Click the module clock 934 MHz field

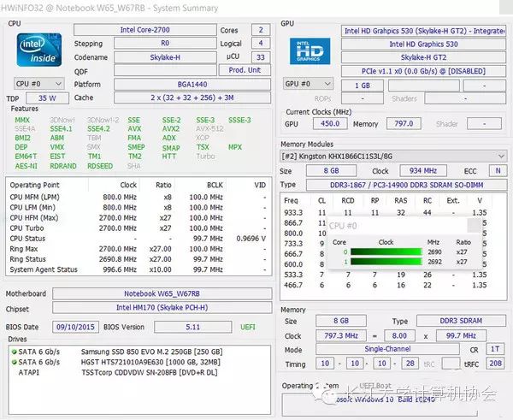click(423, 170)
